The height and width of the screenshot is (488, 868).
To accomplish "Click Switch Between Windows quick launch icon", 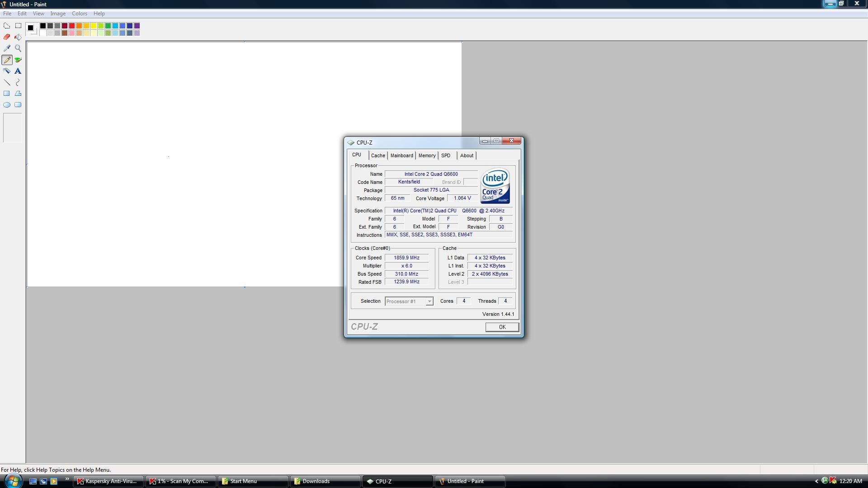I will [x=43, y=481].
